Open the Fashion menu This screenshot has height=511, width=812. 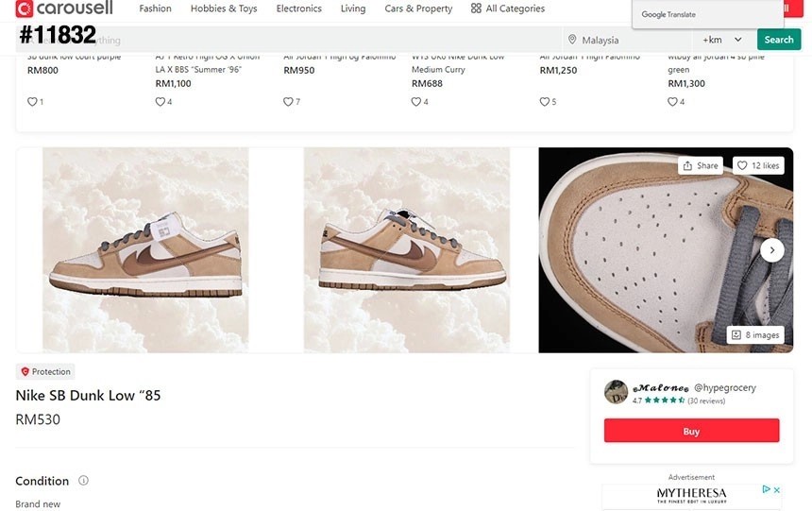click(x=155, y=9)
